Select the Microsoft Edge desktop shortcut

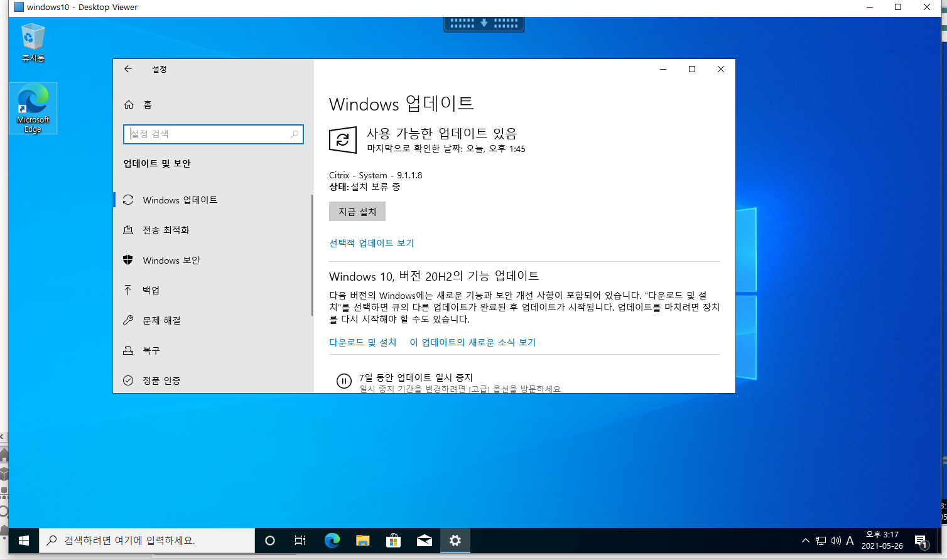33,108
